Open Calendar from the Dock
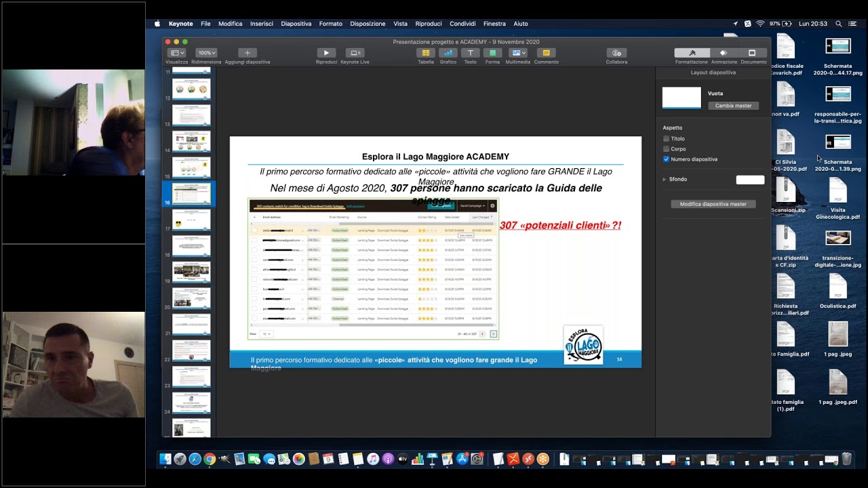This screenshot has width=868, height=488. (328, 459)
